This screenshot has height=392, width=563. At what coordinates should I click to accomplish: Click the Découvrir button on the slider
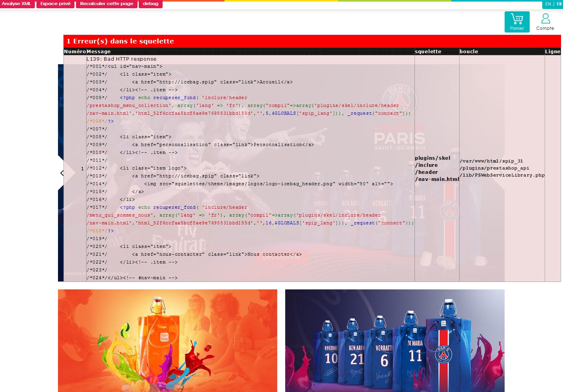point(281,257)
